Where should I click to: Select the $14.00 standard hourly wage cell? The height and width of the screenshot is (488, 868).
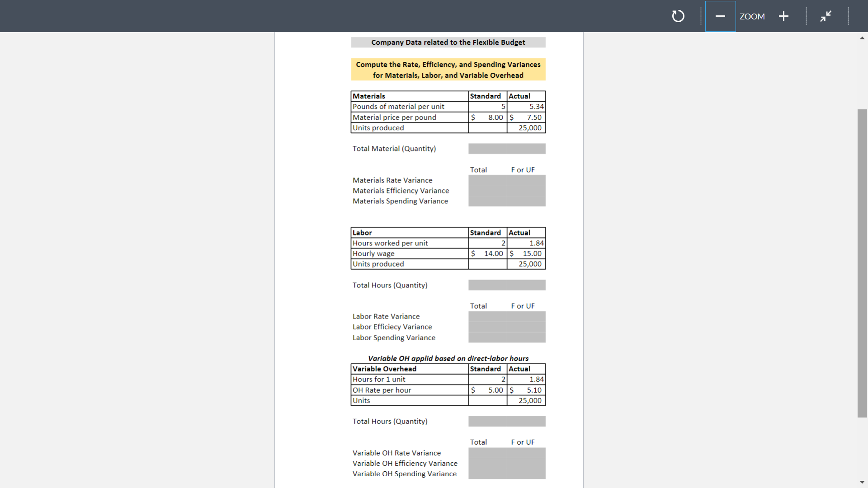487,253
